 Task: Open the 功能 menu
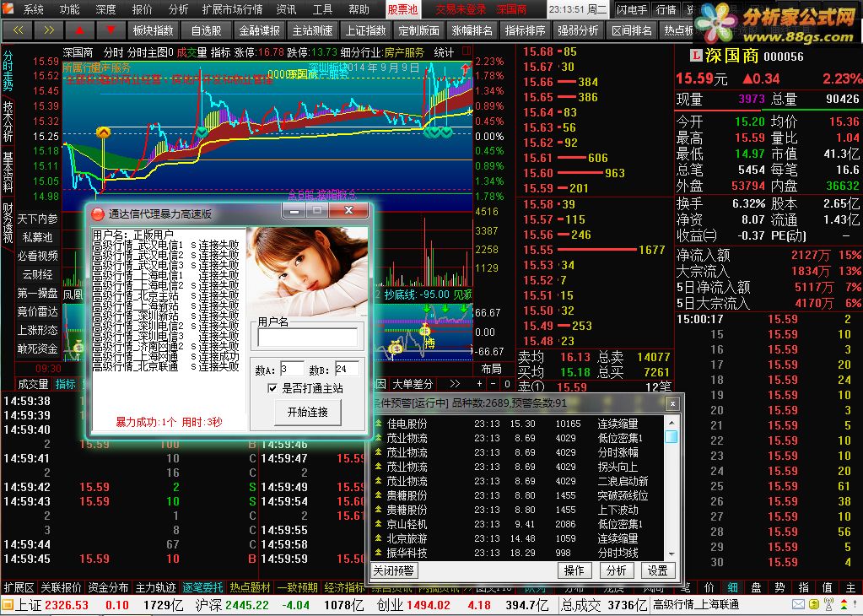(x=69, y=9)
